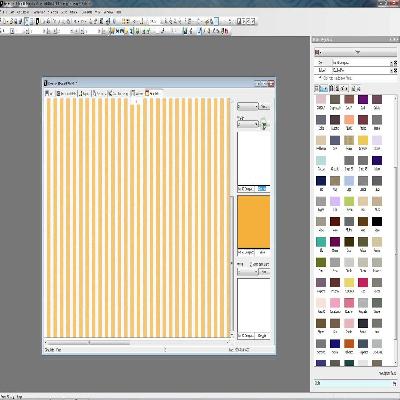Select the rightmost tab in the stripe dialog
Image resolution: width=400 pixels, height=400 pixels.
[x=152, y=94]
